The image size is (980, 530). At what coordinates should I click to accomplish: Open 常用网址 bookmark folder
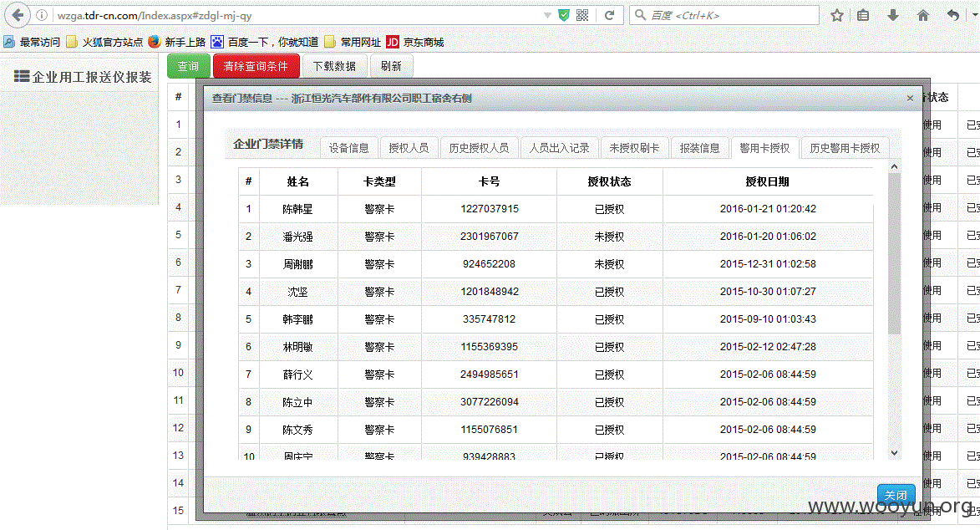coord(353,42)
